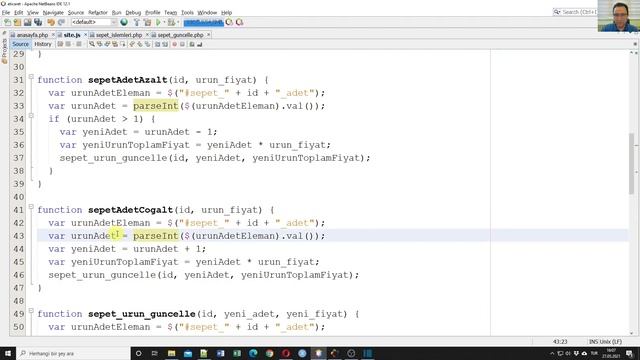Open the <default> configuration dropdown
Viewport: 640px width, 360px height.
(94, 22)
